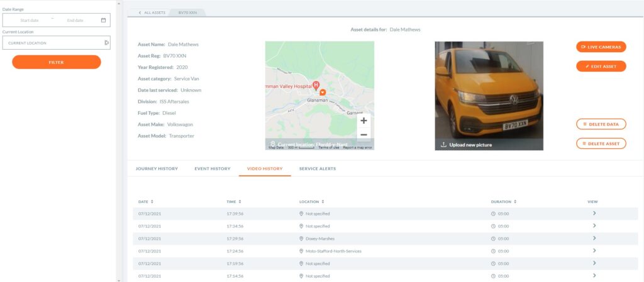Image resolution: width=644 pixels, height=282 pixels.
Task: Click Upload new picture
Action: coord(470,144)
